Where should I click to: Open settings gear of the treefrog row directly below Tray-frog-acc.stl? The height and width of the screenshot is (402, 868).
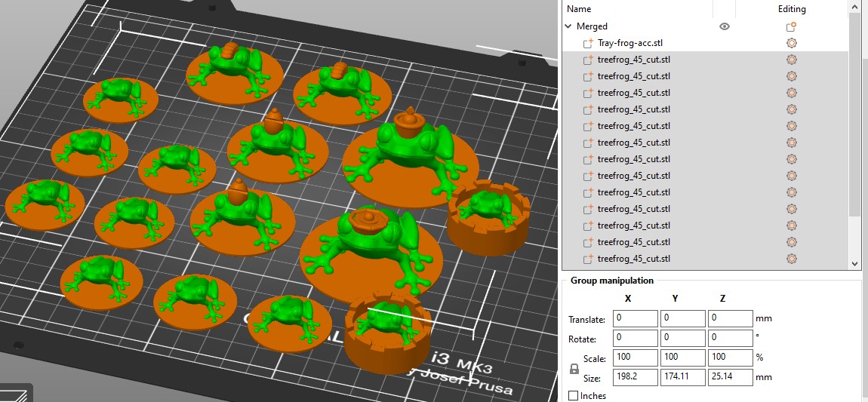tap(791, 59)
